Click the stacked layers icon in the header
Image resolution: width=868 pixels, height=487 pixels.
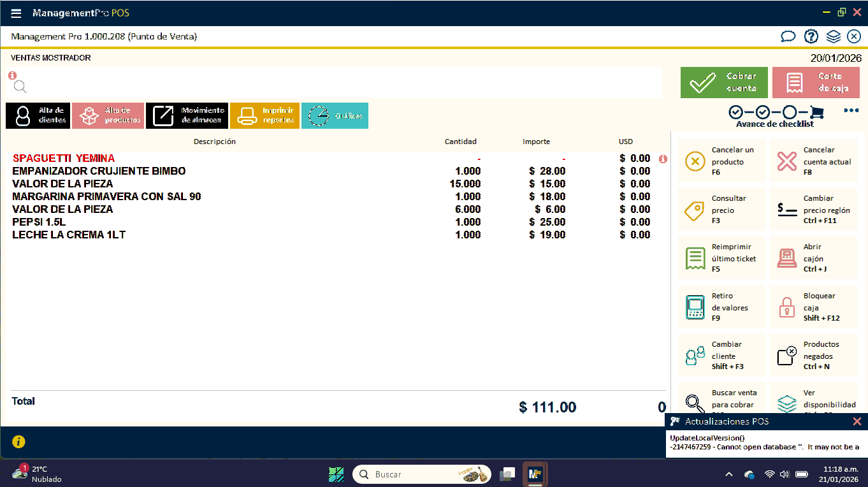click(x=833, y=36)
